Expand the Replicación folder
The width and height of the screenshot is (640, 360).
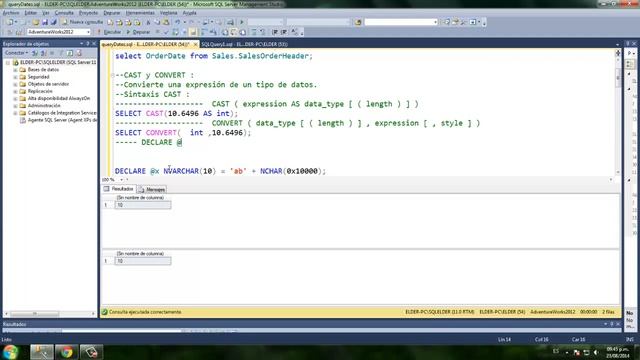coord(15,91)
